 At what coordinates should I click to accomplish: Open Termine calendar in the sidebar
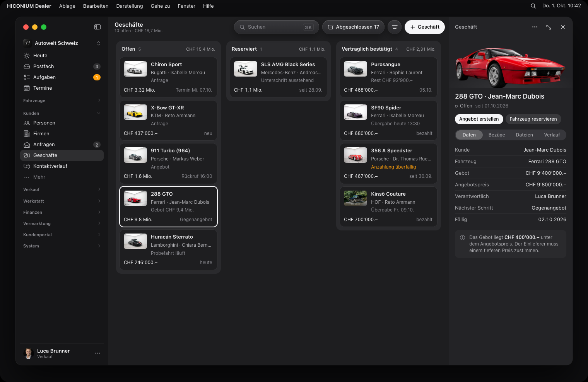coord(62,88)
